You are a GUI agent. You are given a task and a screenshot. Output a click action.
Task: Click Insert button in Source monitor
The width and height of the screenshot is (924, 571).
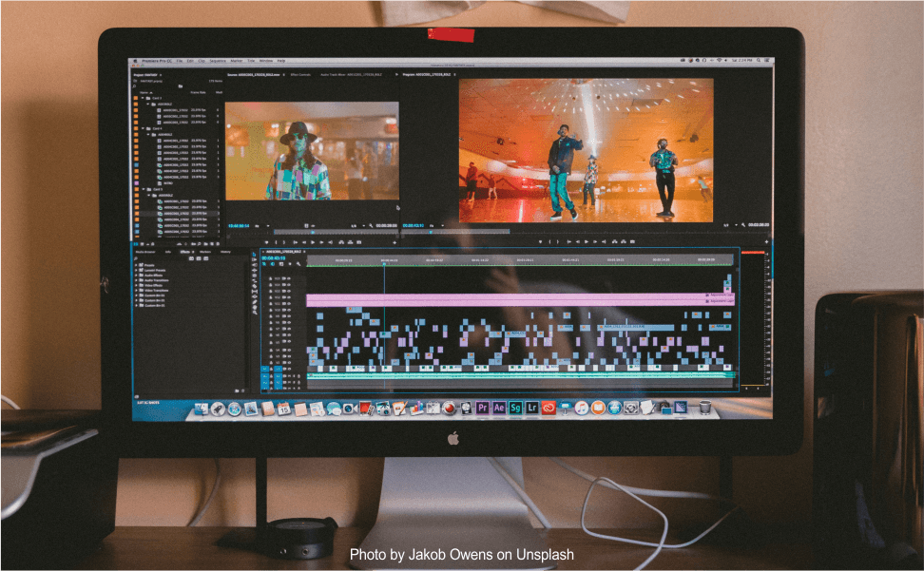[341, 242]
